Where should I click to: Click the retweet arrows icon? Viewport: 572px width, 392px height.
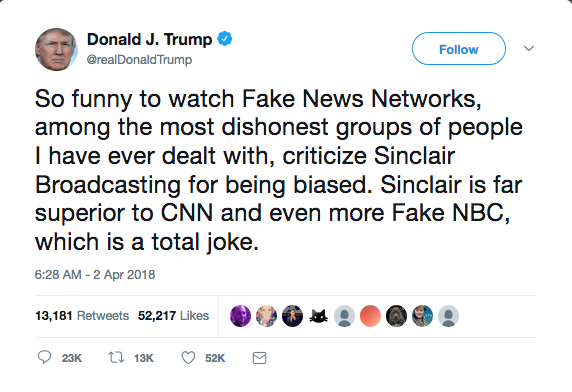tap(116, 357)
